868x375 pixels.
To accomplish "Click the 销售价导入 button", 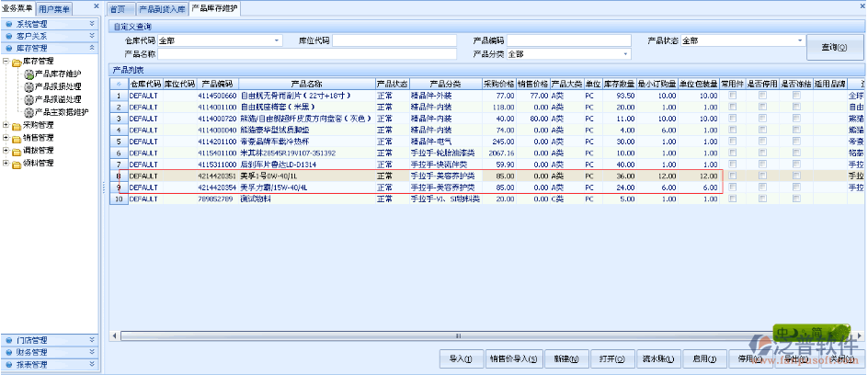I will (x=512, y=359).
